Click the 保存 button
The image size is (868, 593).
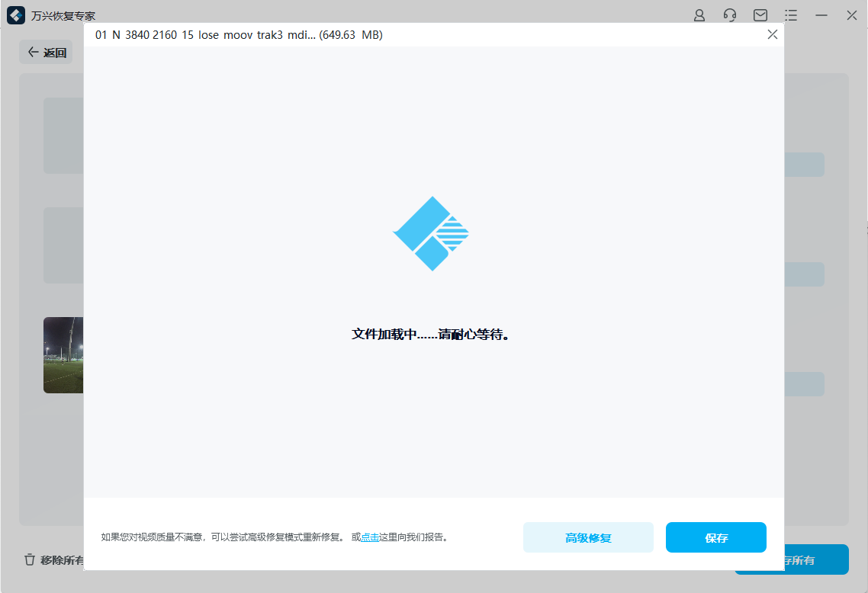coord(715,537)
